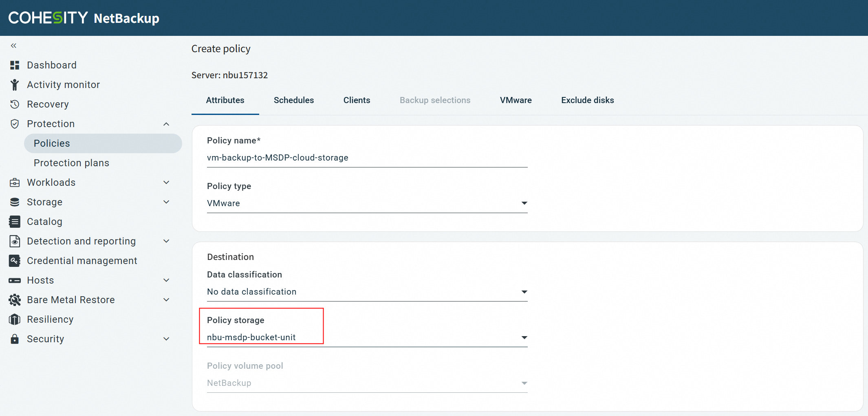Image resolution: width=868 pixels, height=416 pixels.
Task: Expand the Detection and reporting section
Action: 166,241
